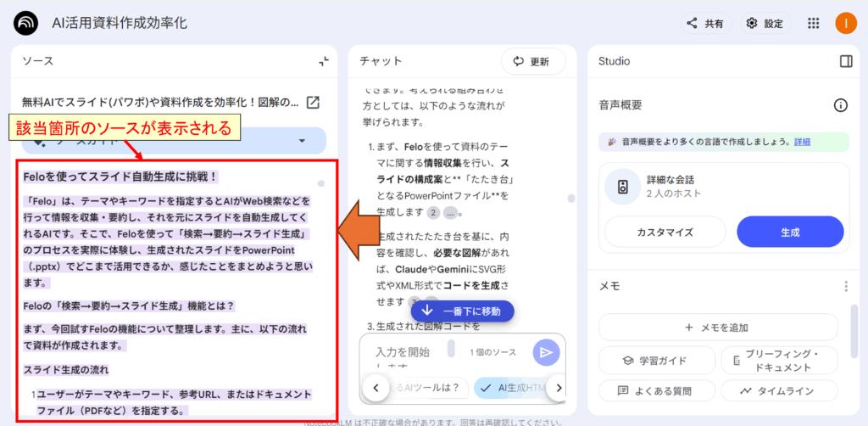Click the 更新 refresh button in chat
The image size is (868, 426).
click(x=534, y=61)
